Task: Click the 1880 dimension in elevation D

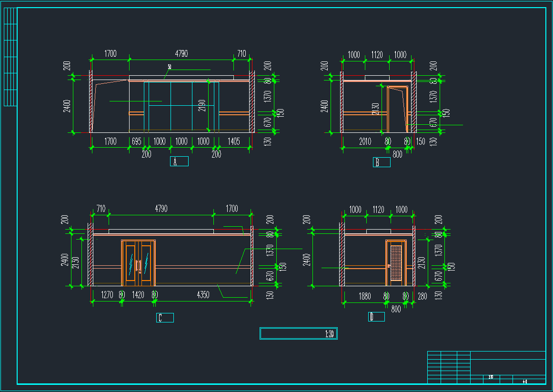Action: point(364,296)
